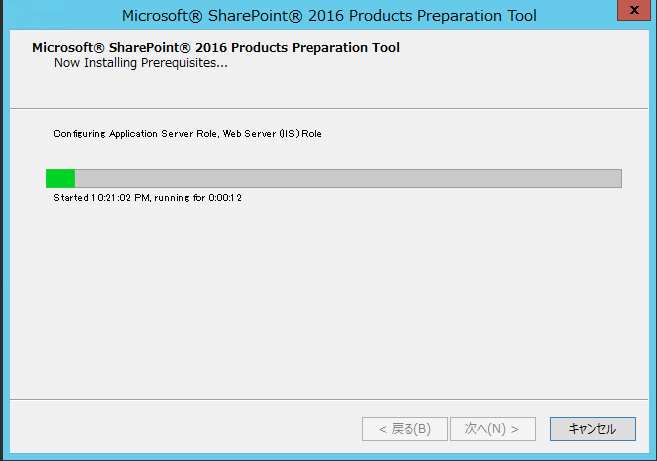The image size is (657, 461).
Task: Click the horizontal separator above the buttons
Action: pyautogui.click(x=329, y=399)
